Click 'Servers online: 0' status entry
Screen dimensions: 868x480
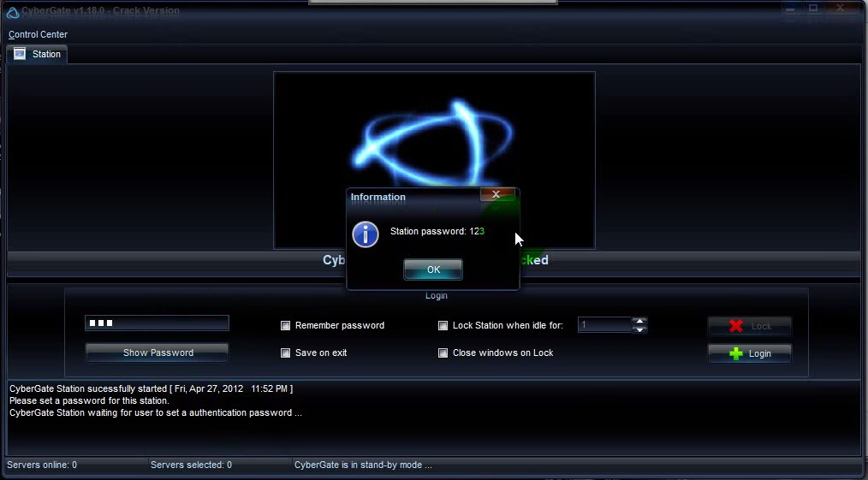coord(42,465)
